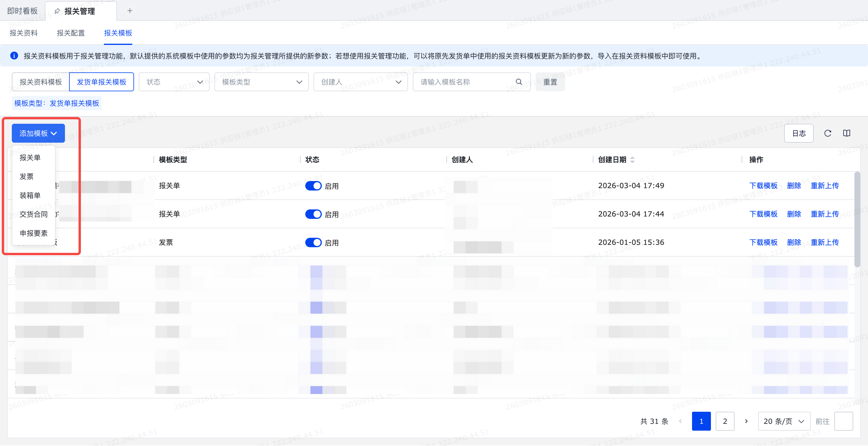
Task: Click the search magnifier in template name field
Action: tap(518, 82)
